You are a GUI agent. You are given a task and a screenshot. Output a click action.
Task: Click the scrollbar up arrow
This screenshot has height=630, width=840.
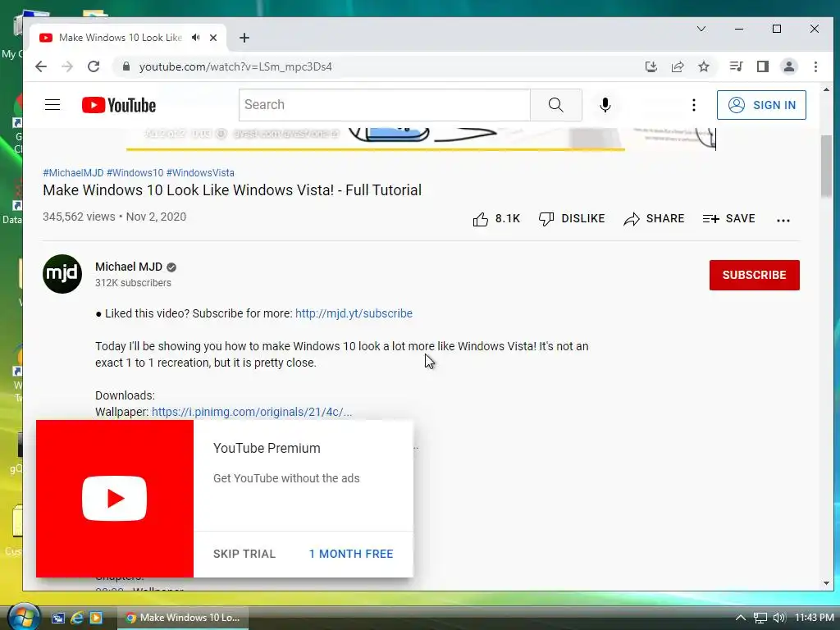point(826,90)
